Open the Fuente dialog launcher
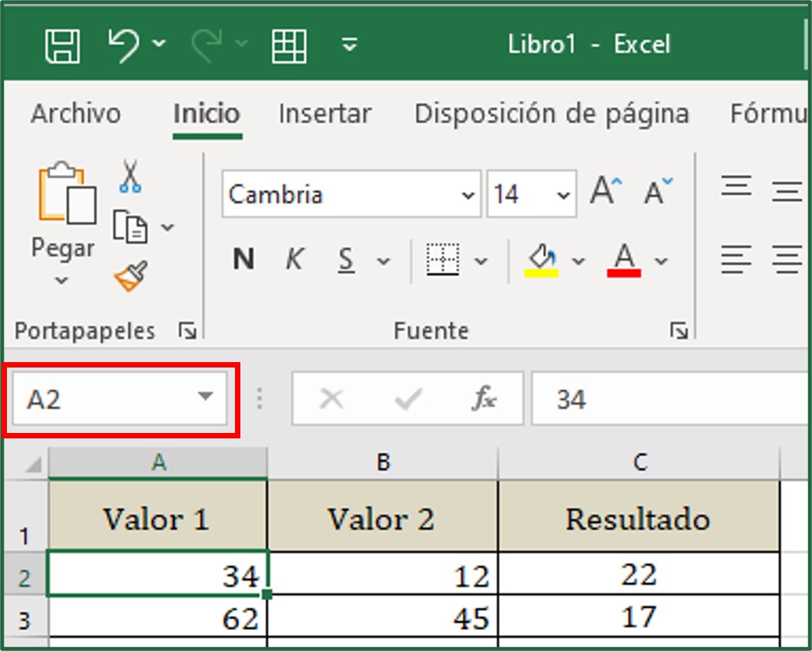Image resolution: width=812 pixels, height=651 pixels. (x=677, y=330)
